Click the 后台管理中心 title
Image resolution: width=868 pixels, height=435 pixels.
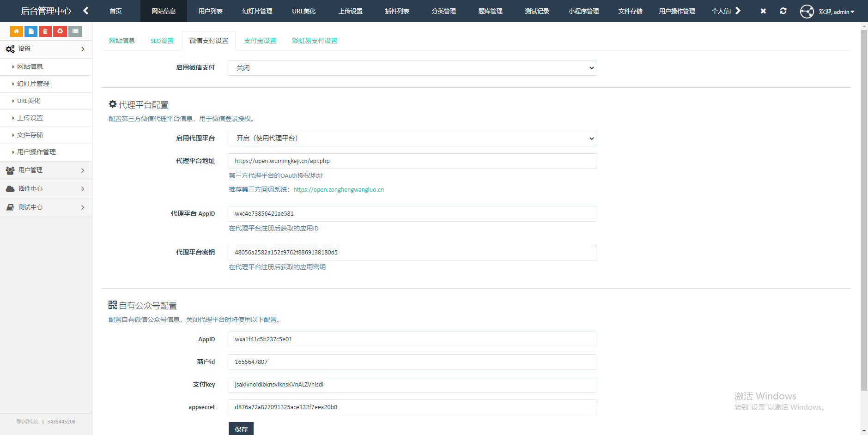tap(46, 11)
